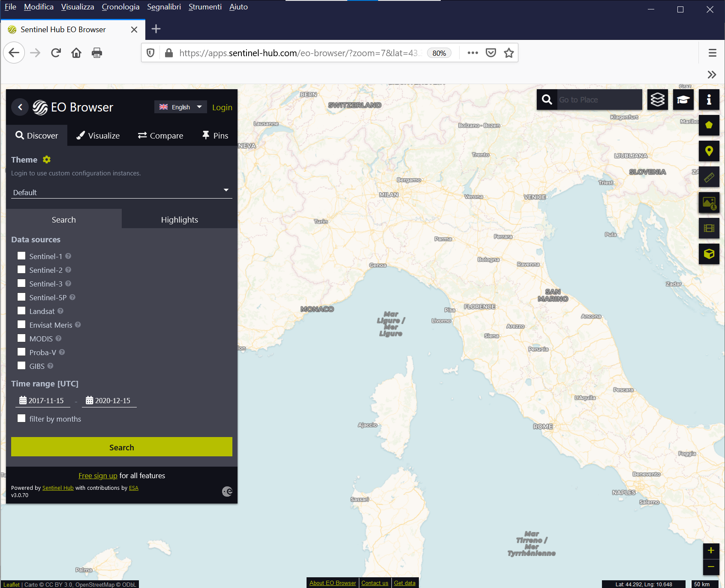Focus the Go to Place search field
This screenshot has height=588, width=725.
point(599,100)
